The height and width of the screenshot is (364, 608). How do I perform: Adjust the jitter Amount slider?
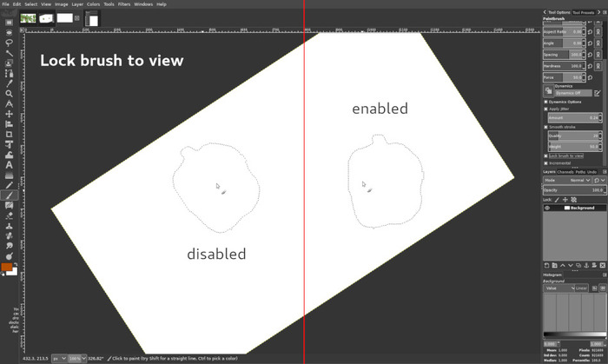[574, 117]
